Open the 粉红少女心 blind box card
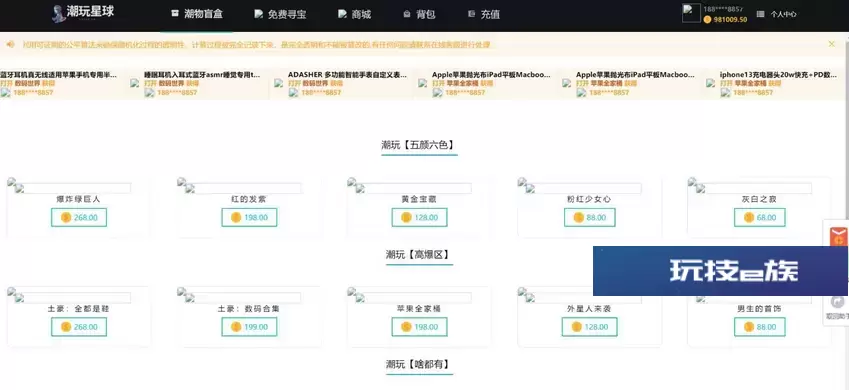 pyautogui.click(x=590, y=207)
